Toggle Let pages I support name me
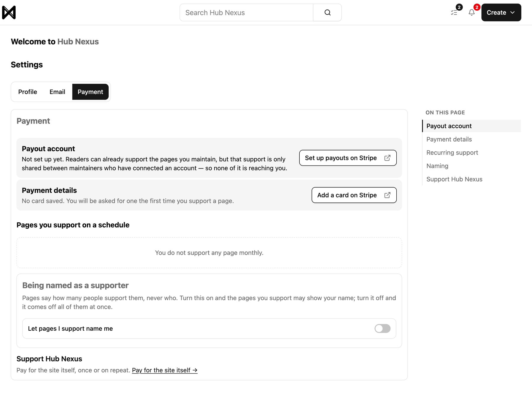 tap(382, 328)
